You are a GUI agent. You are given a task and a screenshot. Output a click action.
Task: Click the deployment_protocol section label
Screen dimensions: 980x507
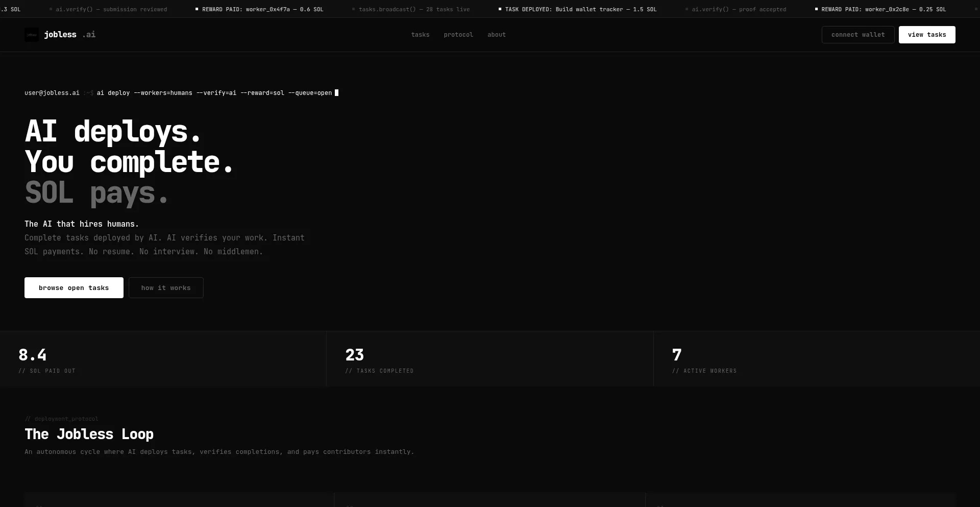click(62, 419)
